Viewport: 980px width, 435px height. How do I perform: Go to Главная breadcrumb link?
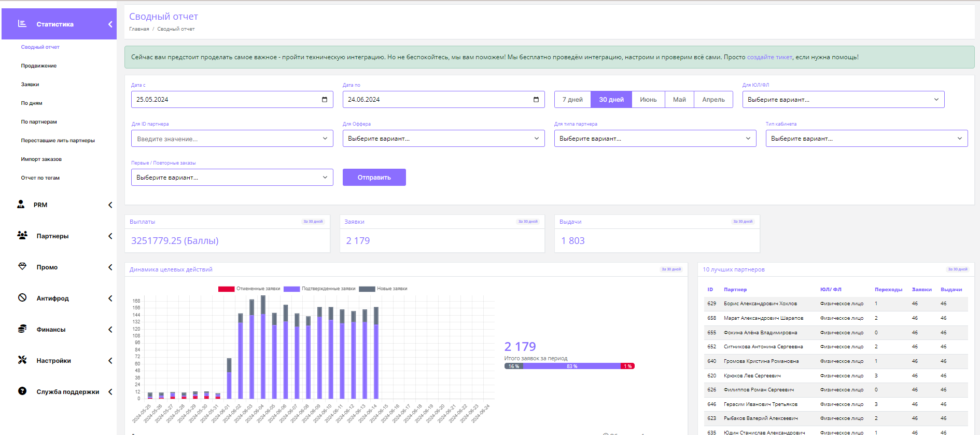coord(139,29)
